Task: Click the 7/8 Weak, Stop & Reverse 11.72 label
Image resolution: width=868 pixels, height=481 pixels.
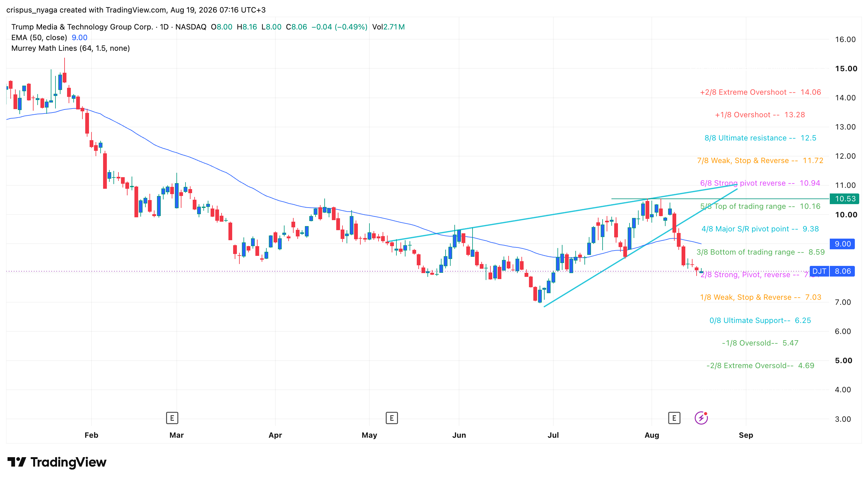Action: coord(760,161)
